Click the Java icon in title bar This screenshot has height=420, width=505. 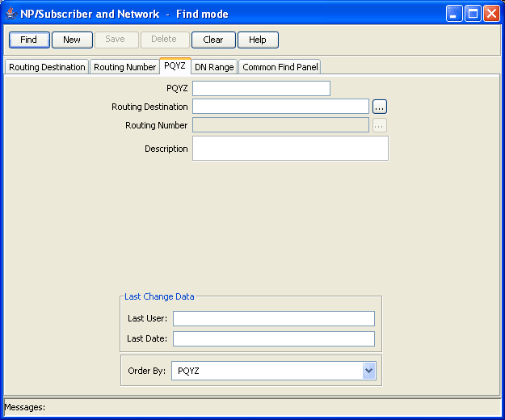(x=11, y=14)
